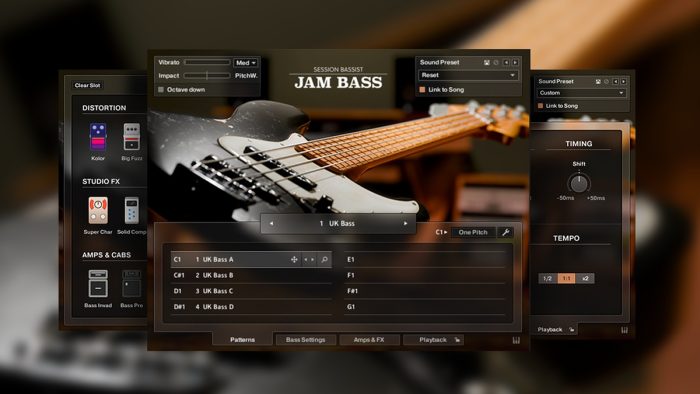Click Clear Slot in the left effects window

point(88,85)
